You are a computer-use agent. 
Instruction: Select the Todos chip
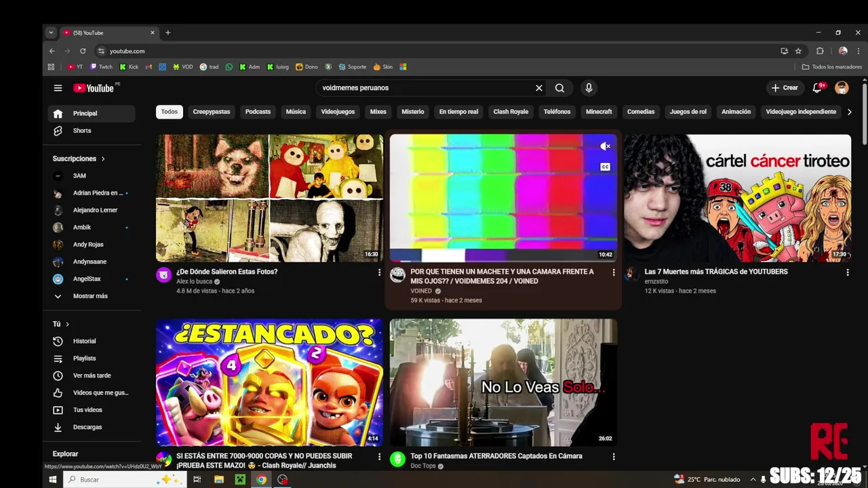tap(170, 112)
